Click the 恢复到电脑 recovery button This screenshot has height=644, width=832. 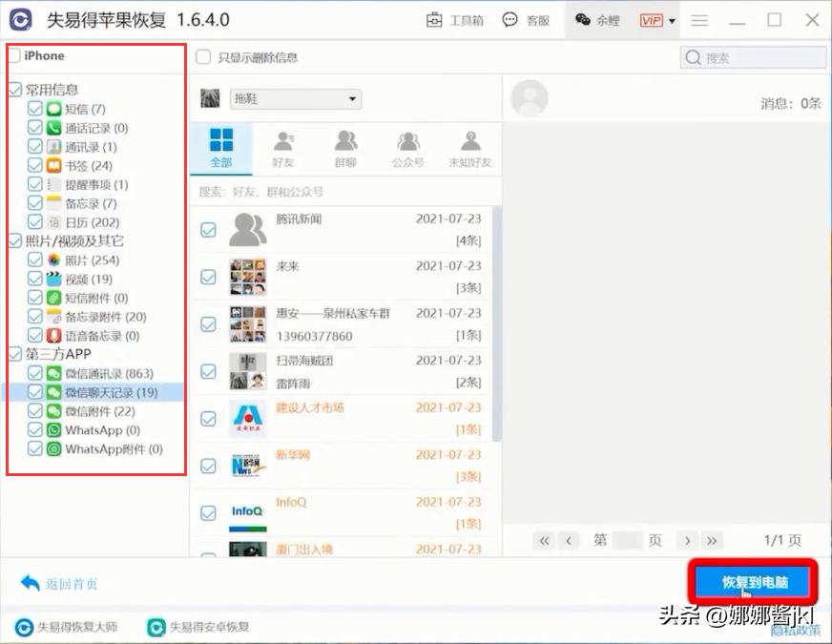pos(754,580)
